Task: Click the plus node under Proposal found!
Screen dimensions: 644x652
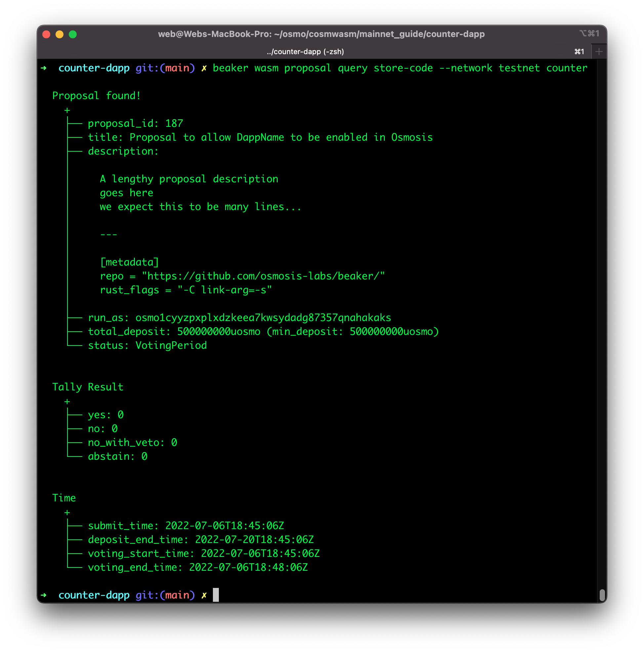Action: point(67,110)
